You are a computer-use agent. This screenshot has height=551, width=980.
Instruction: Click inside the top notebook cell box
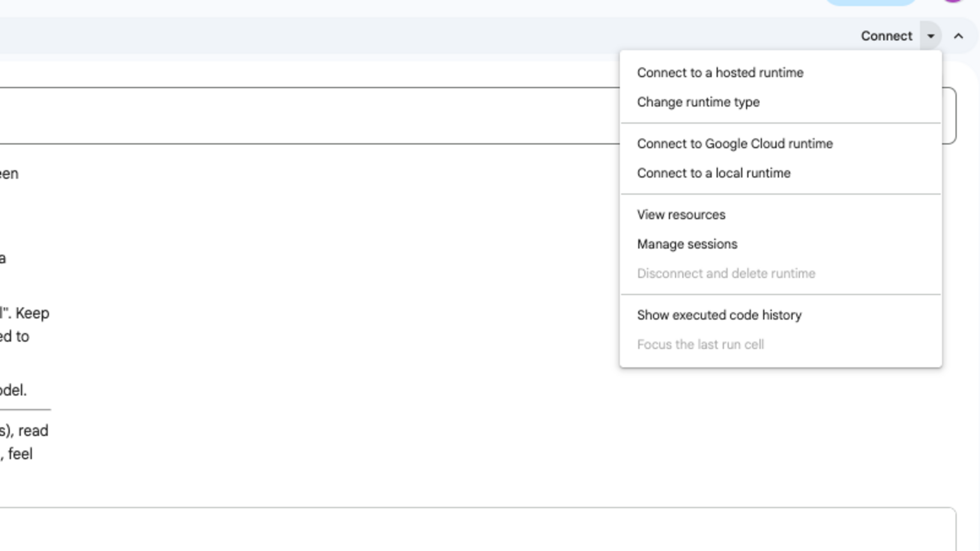306,116
